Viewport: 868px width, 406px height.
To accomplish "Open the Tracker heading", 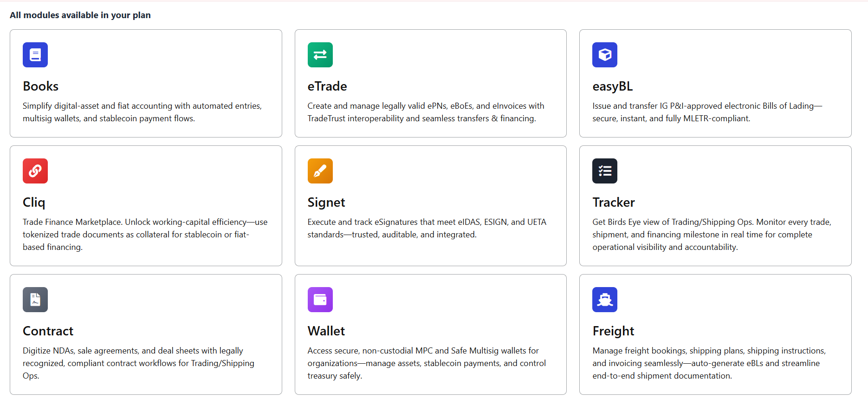I will pos(613,203).
